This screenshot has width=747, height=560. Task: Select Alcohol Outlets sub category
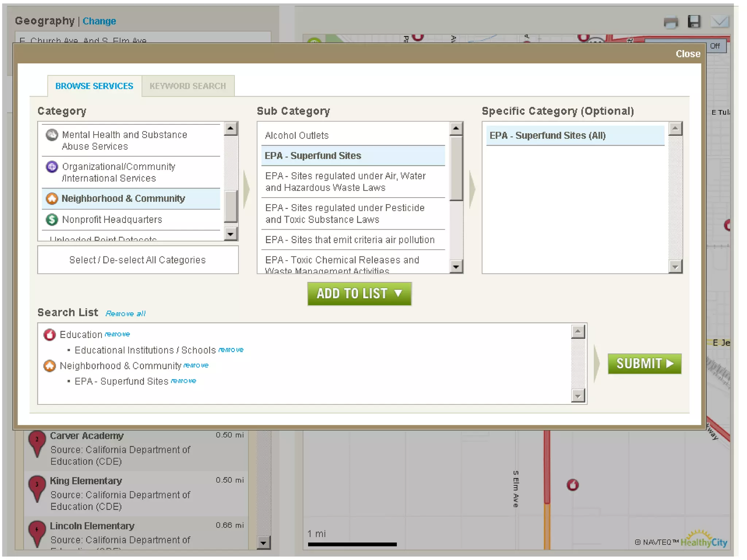click(353, 135)
